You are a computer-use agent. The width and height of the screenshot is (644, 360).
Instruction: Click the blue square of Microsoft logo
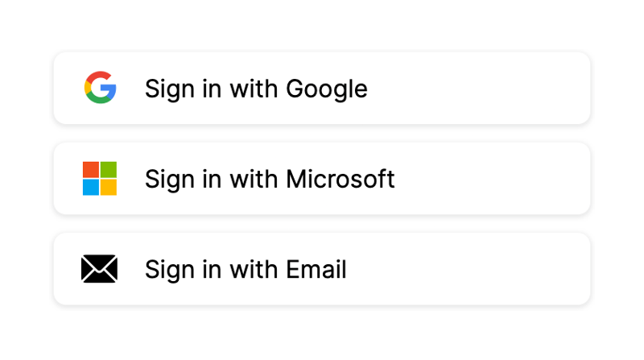(x=91, y=187)
